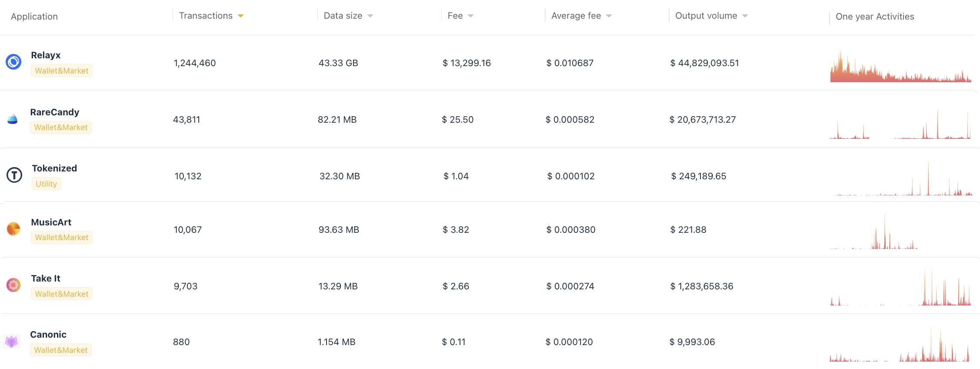
Task: Click RareCandy's Wallet&Market tag
Action: (61, 127)
